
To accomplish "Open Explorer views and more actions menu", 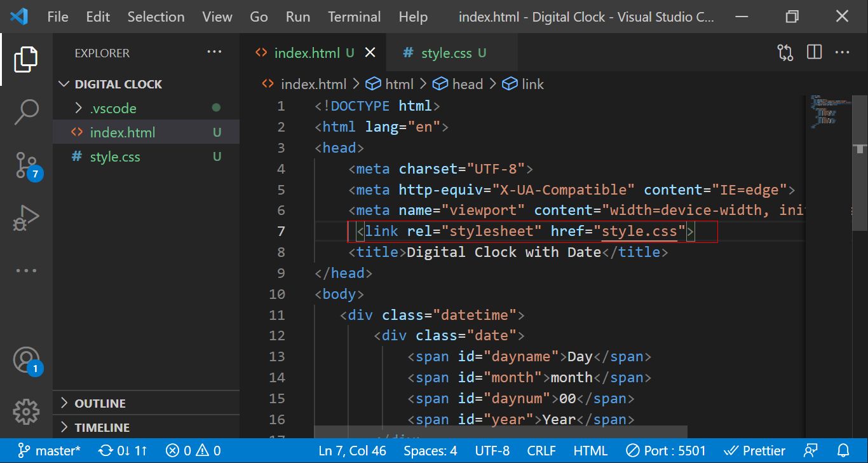I will click(x=215, y=52).
